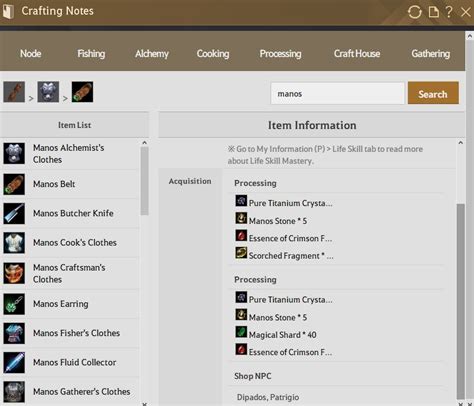The width and height of the screenshot is (474, 406).
Task: Click item list scrollbar thumb
Action: point(144,181)
